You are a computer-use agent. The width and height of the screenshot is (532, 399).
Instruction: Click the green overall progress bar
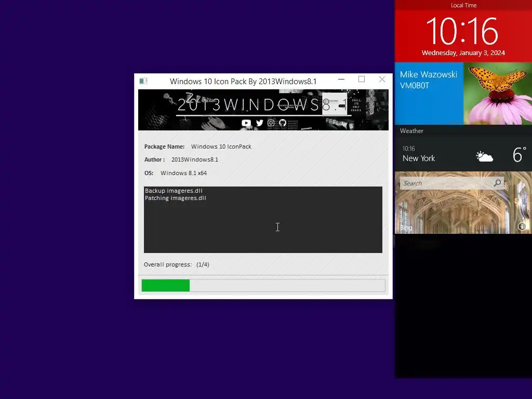coord(263,285)
